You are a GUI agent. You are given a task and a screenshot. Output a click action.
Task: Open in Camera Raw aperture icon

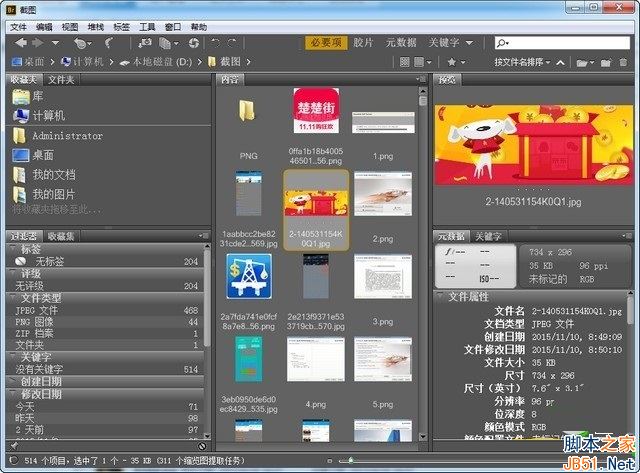(194, 42)
